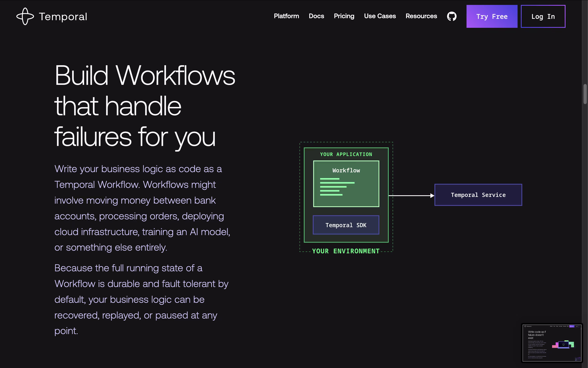Screen dimensions: 588x368
Task: Open the page preview thumbnail
Action: click(552, 343)
